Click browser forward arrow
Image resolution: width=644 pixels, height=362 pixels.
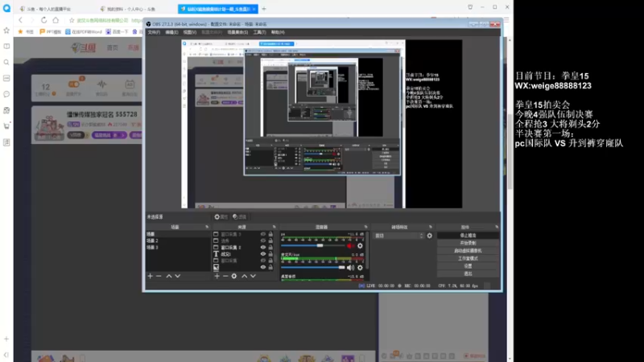pos(32,20)
